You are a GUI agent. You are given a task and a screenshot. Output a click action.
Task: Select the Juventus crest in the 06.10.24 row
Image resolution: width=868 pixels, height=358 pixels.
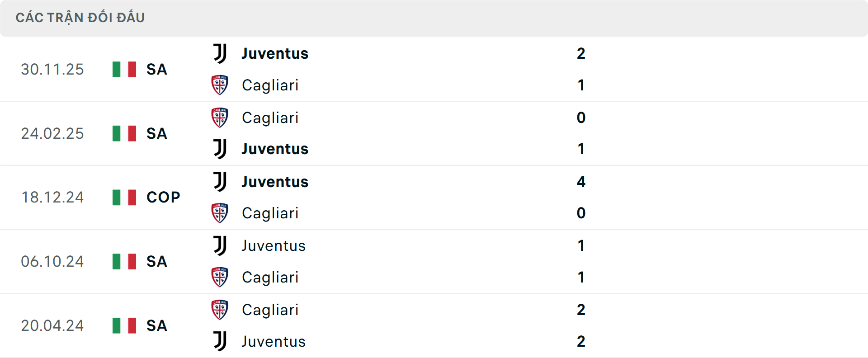[220, 246]
